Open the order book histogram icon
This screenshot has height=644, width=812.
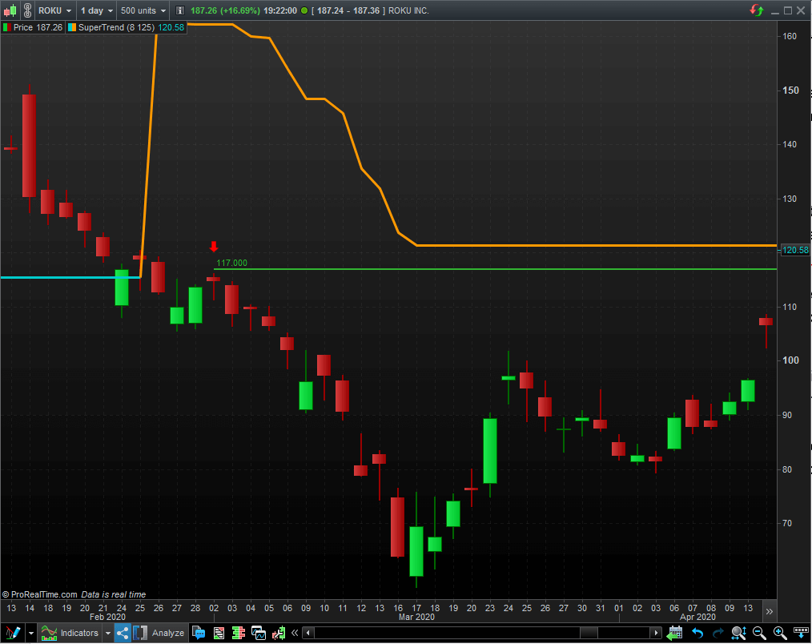pos(238,633)
